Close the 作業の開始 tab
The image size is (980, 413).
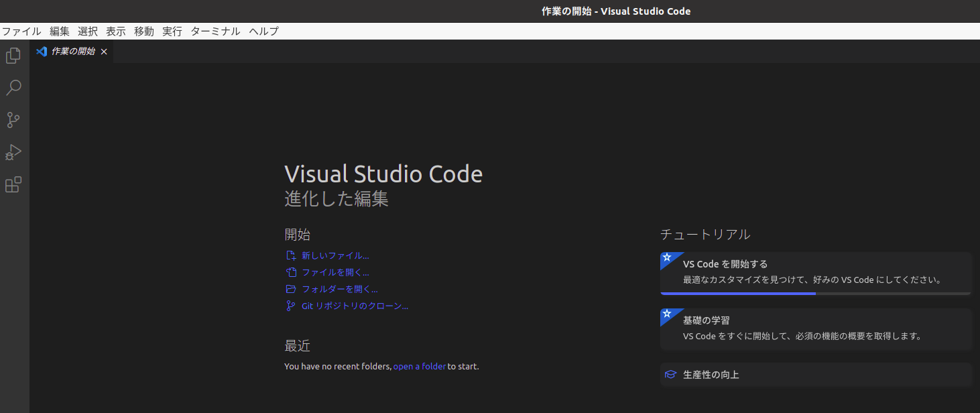point(104,51)
